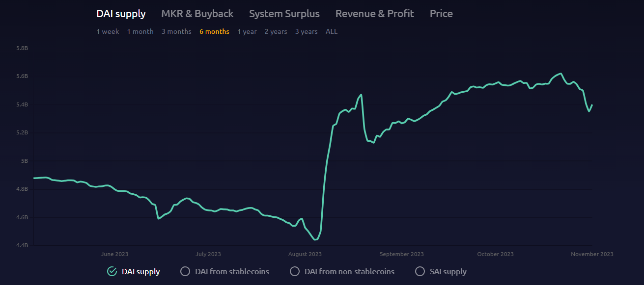The image size is (644, 285).
Task: Click the September 2023 axis label
Action: point(401,254)
